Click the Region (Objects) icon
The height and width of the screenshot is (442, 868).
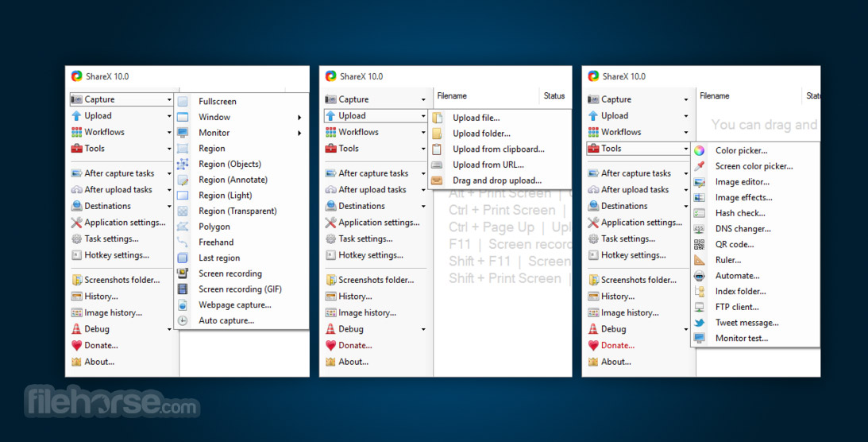(x=183, y=164)
